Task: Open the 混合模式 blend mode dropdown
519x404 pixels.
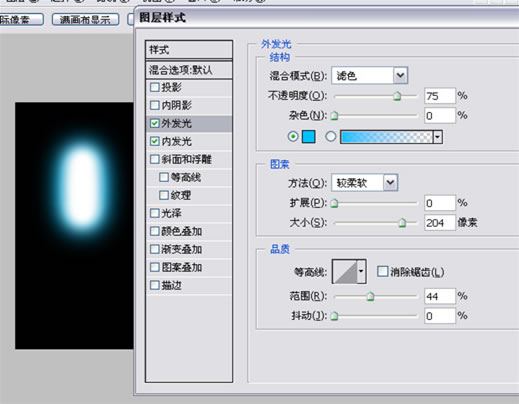Action: pos(370,76)
